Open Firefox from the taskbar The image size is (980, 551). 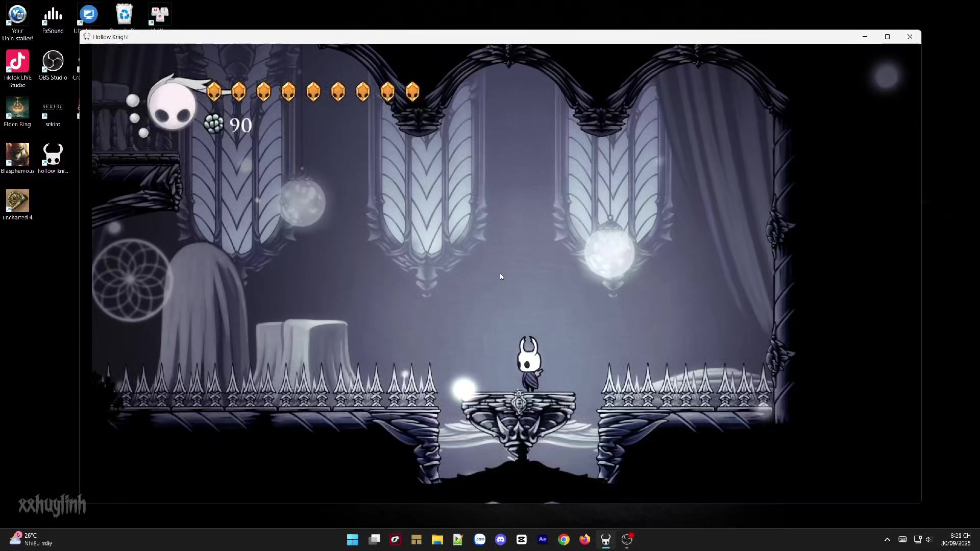(584, 540)
